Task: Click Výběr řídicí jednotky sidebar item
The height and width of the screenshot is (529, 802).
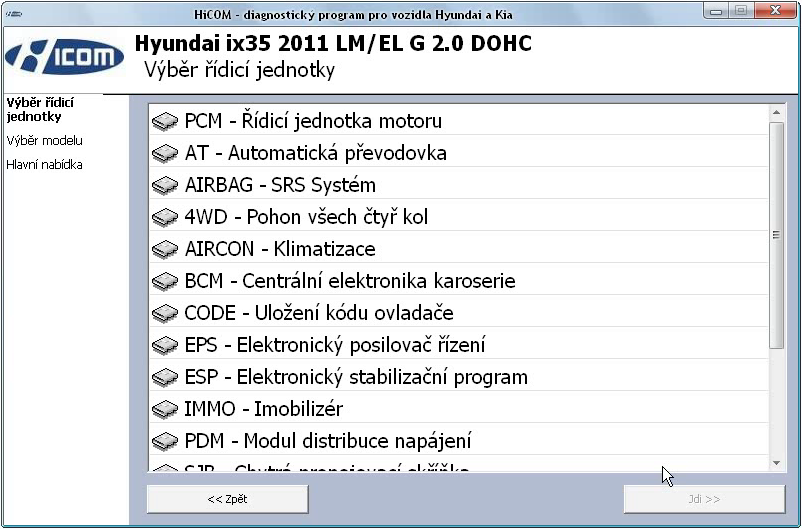Action: coord(40,109)
